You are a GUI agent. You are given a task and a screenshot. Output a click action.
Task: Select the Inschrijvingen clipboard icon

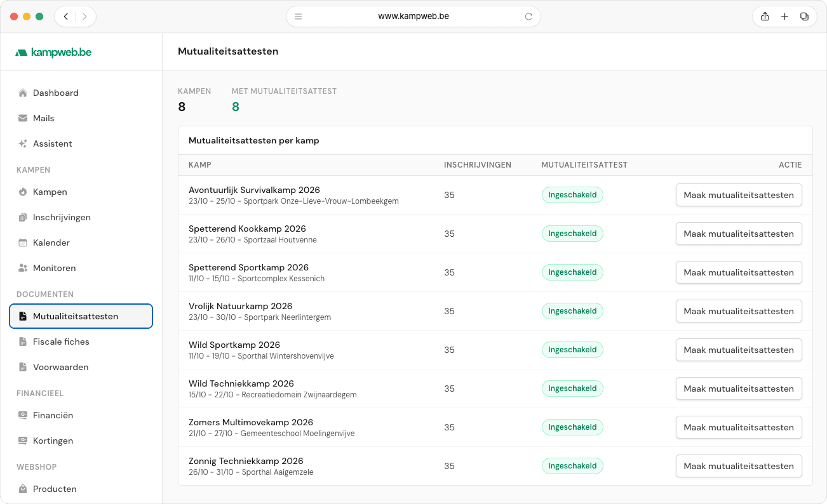(23, 217)
